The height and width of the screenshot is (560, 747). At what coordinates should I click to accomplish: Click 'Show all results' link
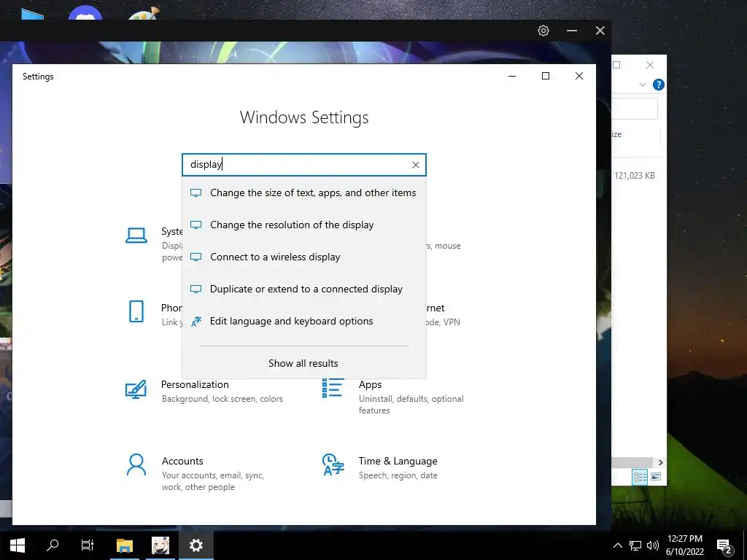tap(303, 363)
